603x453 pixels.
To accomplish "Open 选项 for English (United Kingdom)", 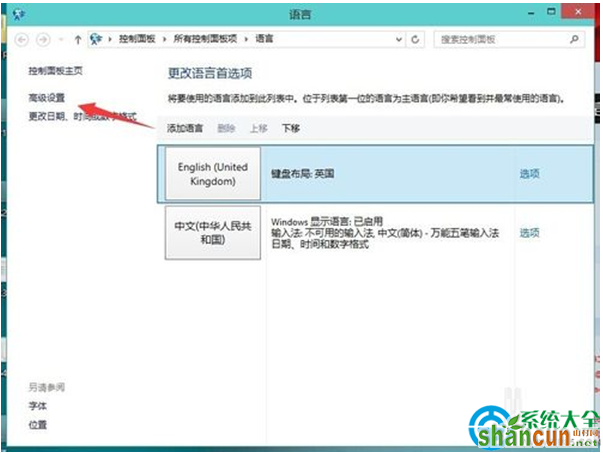I will coord(530,174).
